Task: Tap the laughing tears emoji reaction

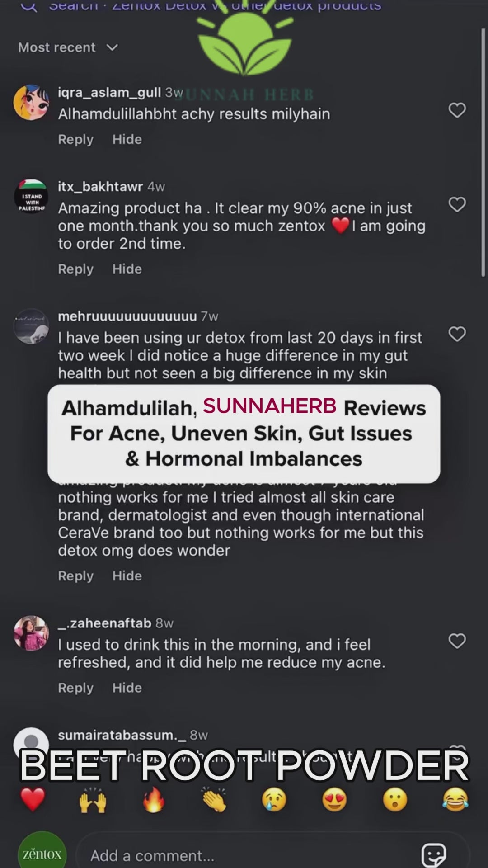Action: click(x=455, y=799)
